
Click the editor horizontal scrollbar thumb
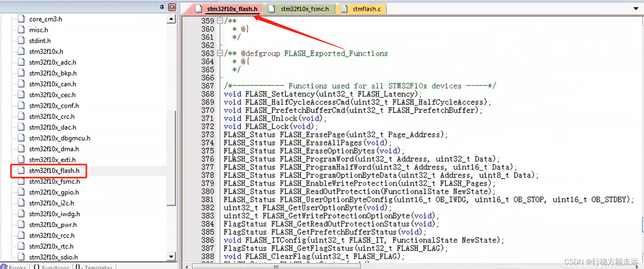(276, 266)
